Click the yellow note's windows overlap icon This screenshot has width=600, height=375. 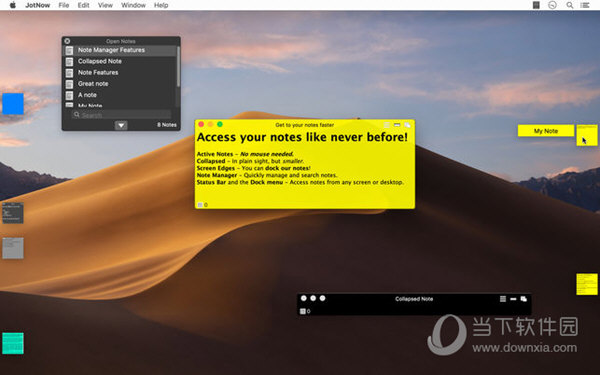click(x=407, y=125)
